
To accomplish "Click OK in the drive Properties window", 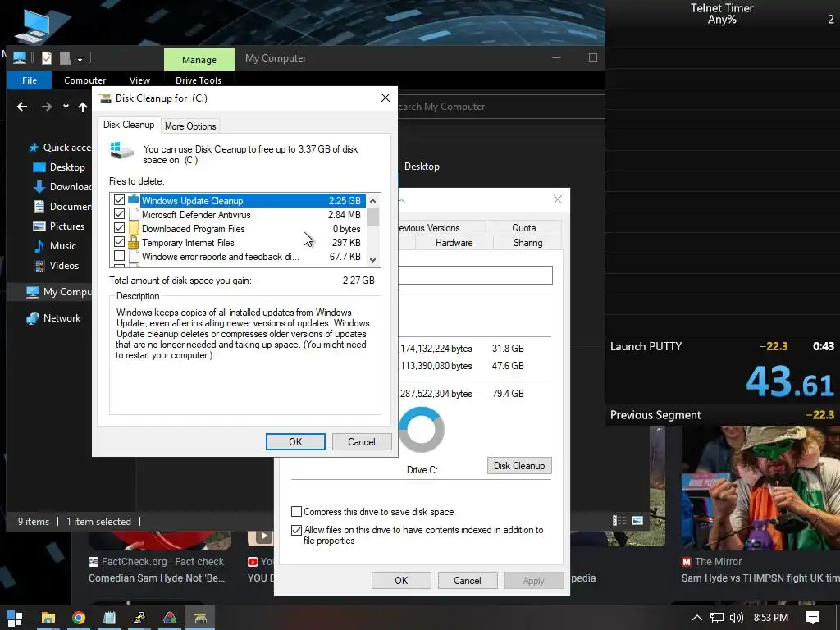I will pyautogui.click(x=401, y=580).
